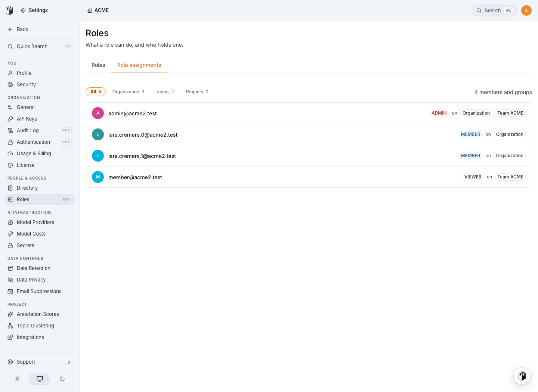Open Secrets via its padlock icon
This screenshot has width=538, height=392.
tap(10, 246)
